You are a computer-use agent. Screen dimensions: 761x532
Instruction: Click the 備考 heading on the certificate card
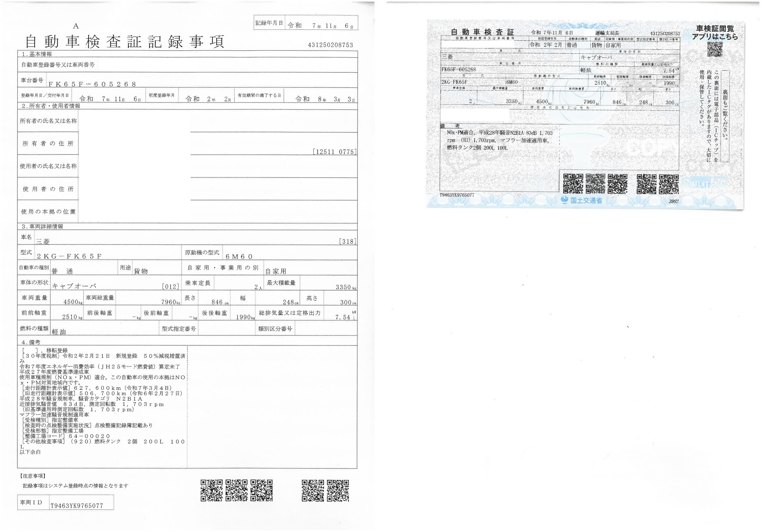tap(450, 126)
